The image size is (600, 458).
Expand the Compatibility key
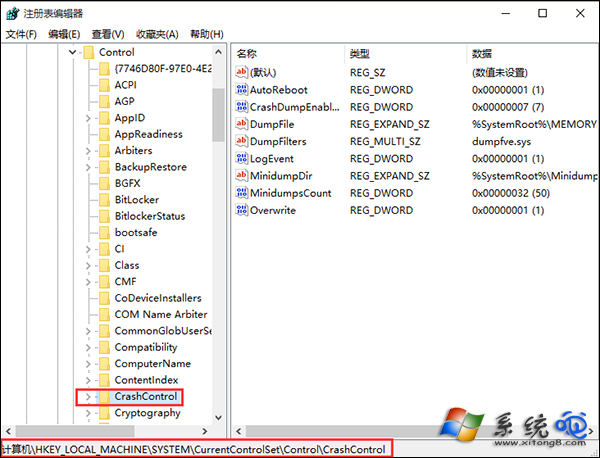(x=88, y=347)
